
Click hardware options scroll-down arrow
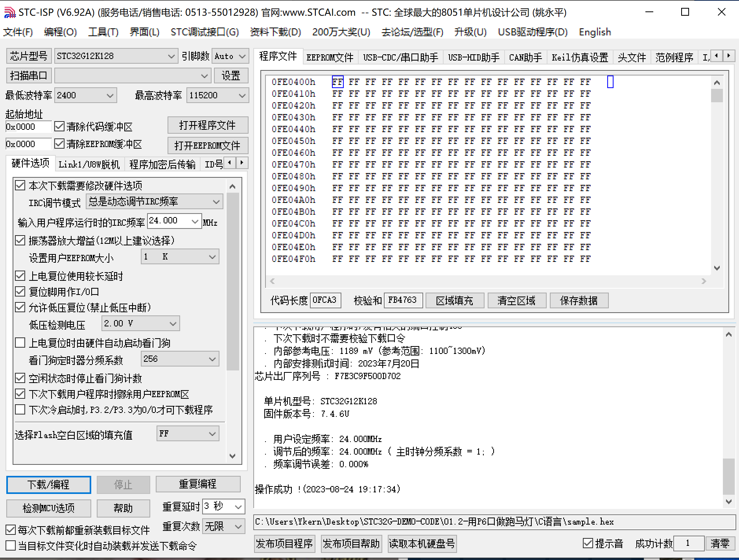232,456
